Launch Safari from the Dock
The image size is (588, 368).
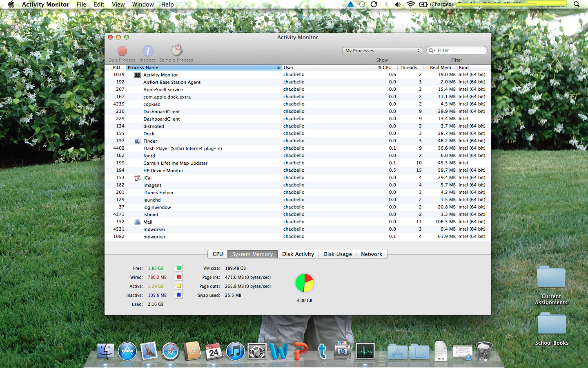tap(171, 351)
